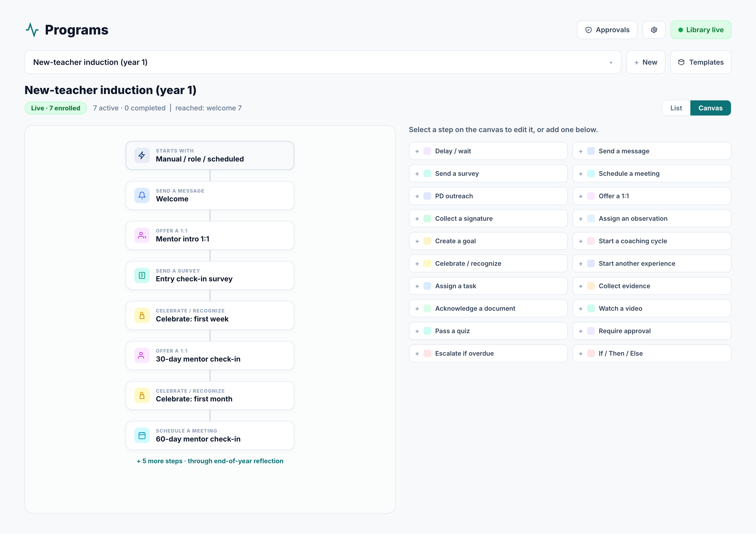Viewport: 756px width, 534px height.
Task: Select the 60-day mentor check-in step card
Action: [x=210, y=435]
